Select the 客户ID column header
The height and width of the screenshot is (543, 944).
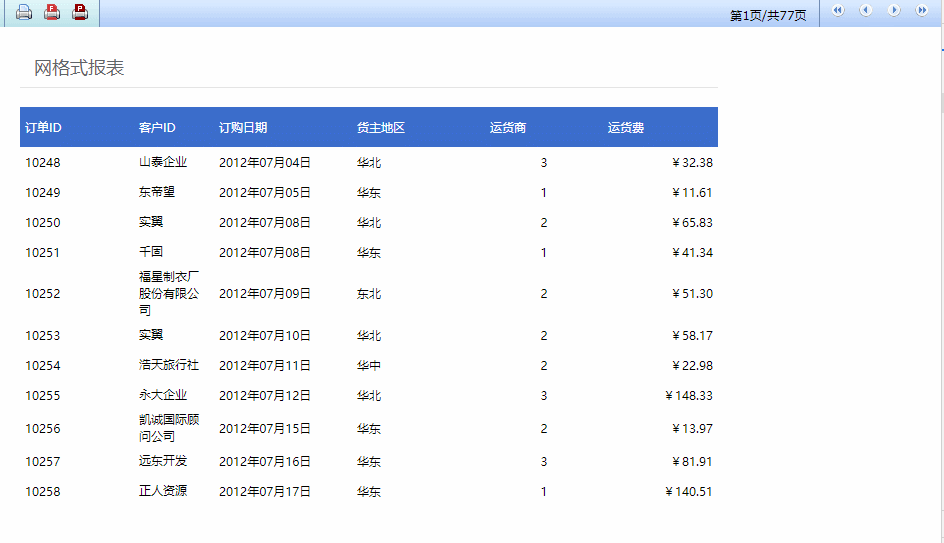157,128
